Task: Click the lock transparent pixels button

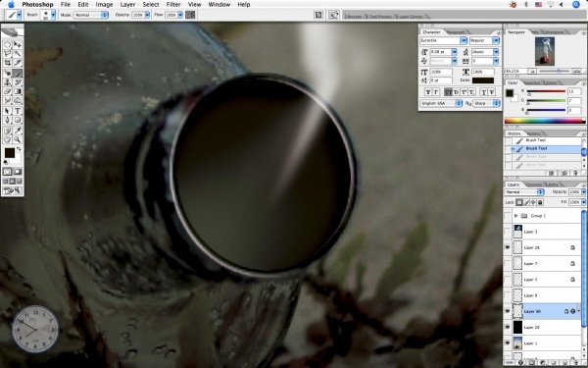Action: [x=519, y=202]
